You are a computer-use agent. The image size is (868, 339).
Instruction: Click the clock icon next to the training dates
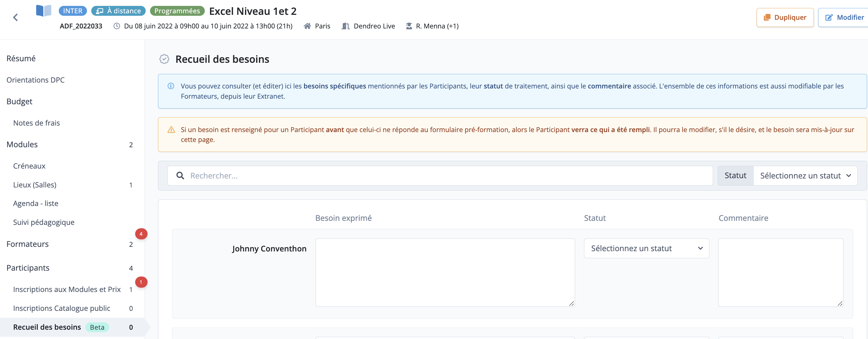click(x=116, y=26)
